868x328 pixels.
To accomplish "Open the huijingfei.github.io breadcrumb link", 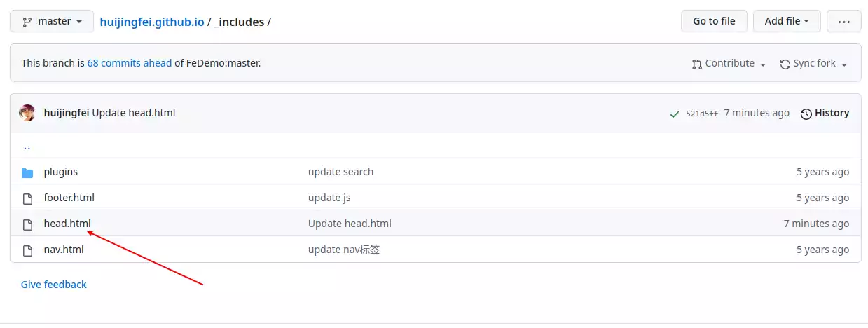I will (152, 22).
